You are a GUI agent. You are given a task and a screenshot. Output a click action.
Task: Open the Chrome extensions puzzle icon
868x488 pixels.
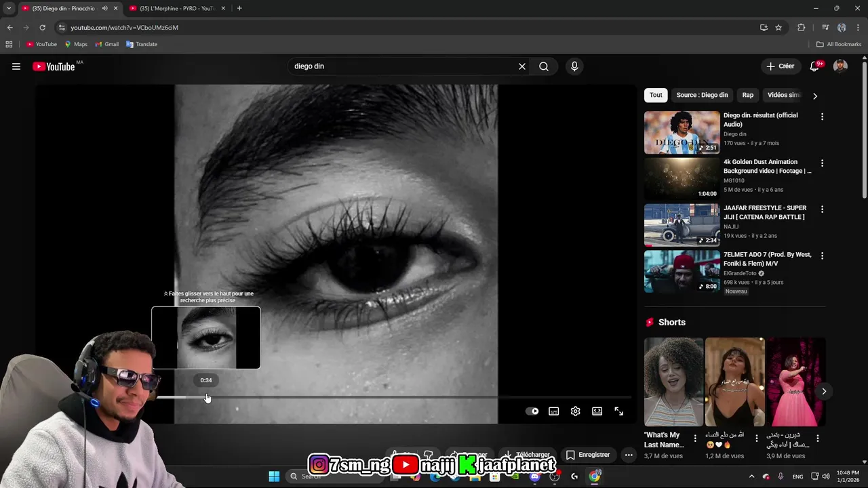pyautogui.click(x=802, y=27)
